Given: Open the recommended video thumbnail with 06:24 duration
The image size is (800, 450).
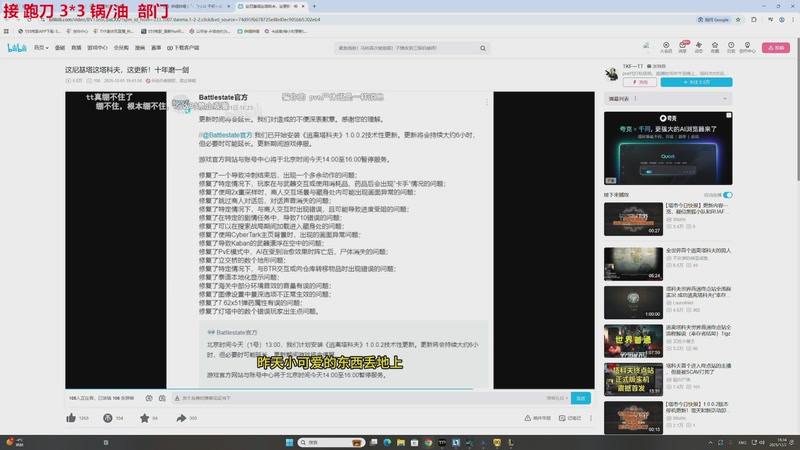Looking at the screenshot, I should click(x=633, y=264).
